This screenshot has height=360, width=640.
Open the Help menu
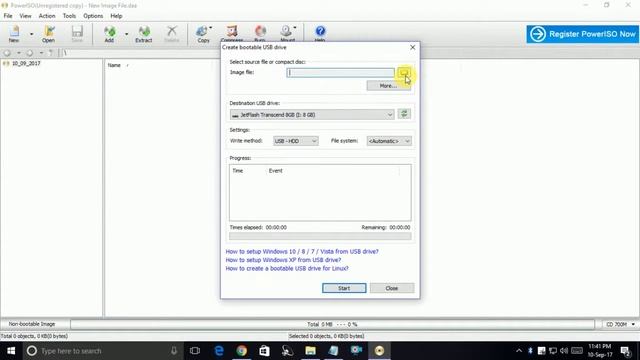116,16
